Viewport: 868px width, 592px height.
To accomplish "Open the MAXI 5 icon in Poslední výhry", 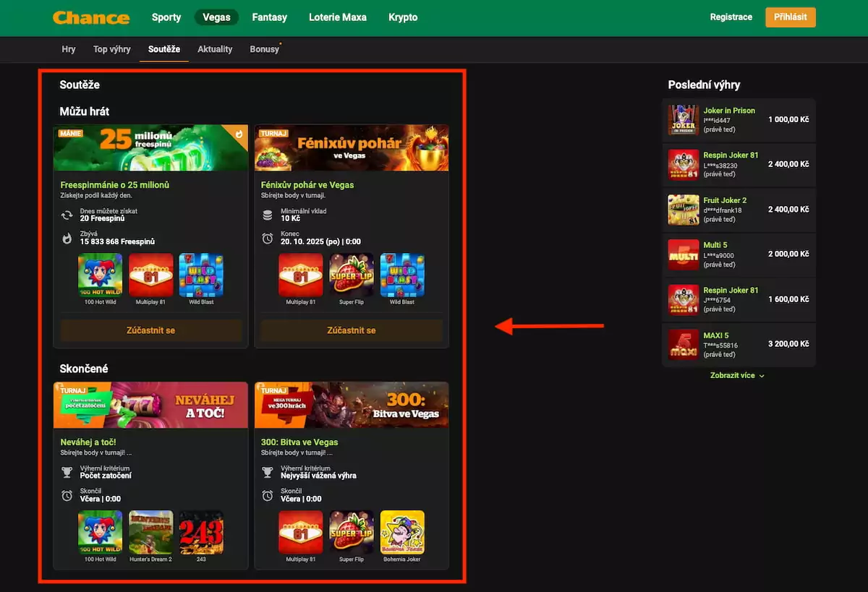I will (683, 344).
